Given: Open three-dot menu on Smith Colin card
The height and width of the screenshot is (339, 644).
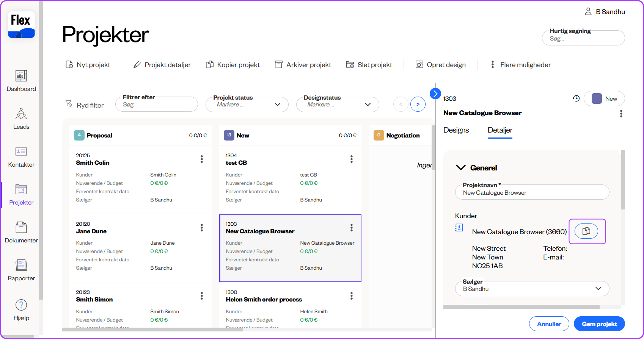Looking at the screenshot, I should (202, 159).
